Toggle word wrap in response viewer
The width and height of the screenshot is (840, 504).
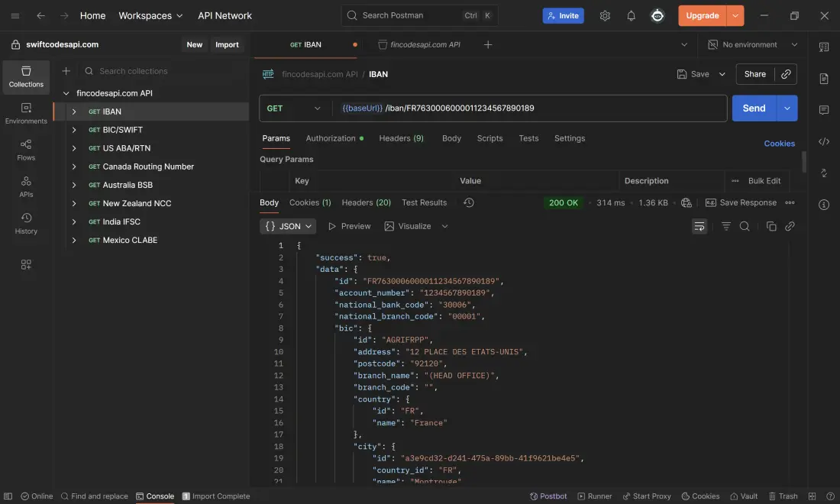point(699,226)
